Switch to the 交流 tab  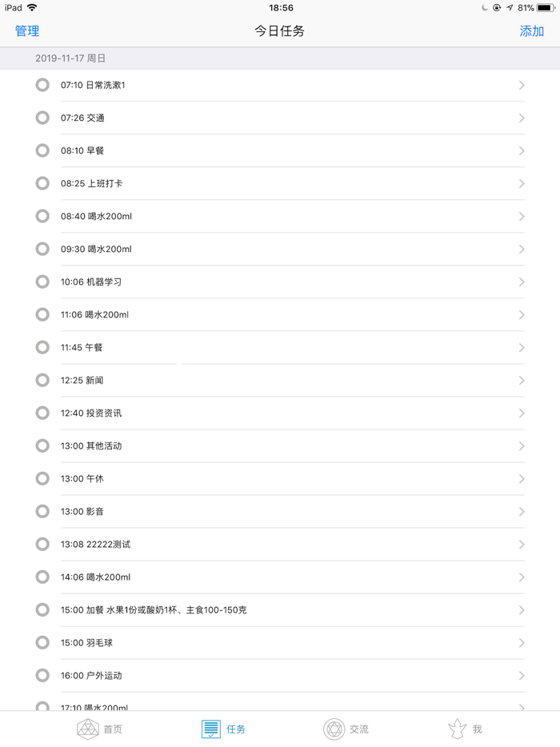pyautogui.click(x=346, y=729)
